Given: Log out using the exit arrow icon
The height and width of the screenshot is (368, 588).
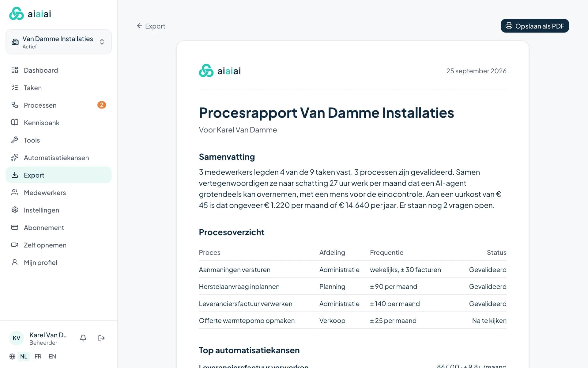Looking at the screenshot, I should point(101,338).
